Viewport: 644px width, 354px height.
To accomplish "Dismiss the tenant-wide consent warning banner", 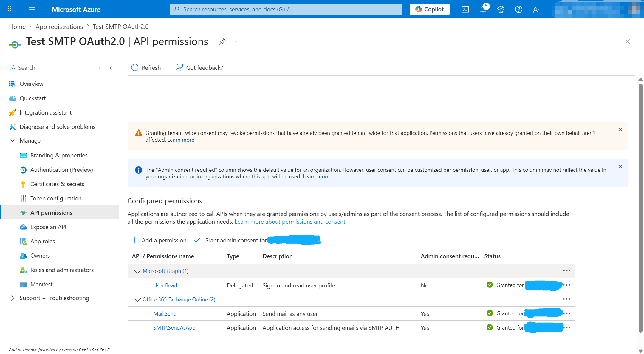I will click(620, 129).
